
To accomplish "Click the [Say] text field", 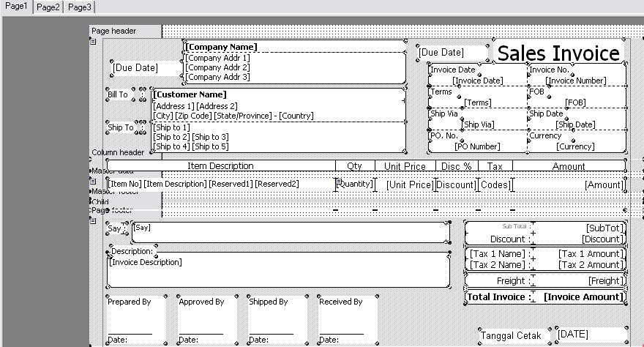I will click(290, 233).
